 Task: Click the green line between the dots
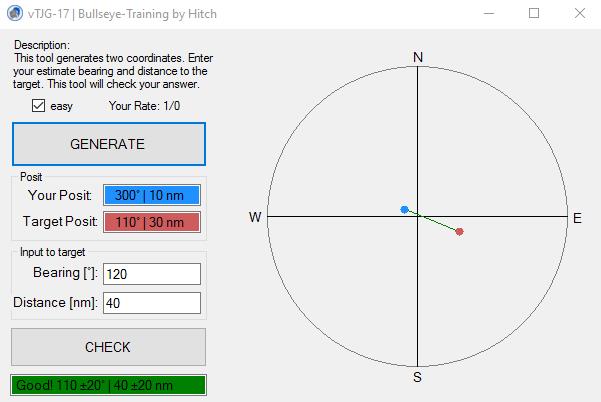coord(432,221)
